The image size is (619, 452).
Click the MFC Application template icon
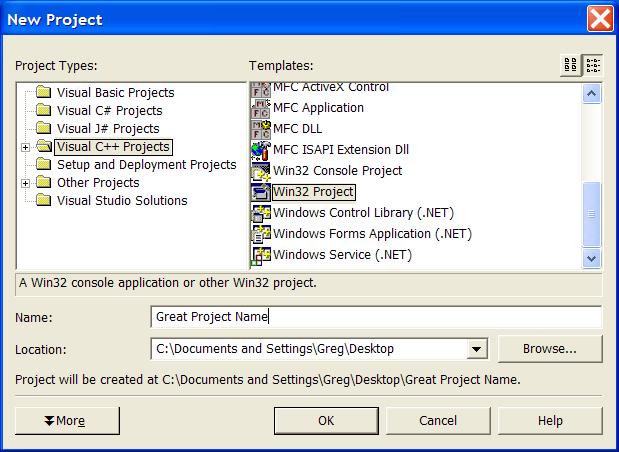tap(261, 108)
